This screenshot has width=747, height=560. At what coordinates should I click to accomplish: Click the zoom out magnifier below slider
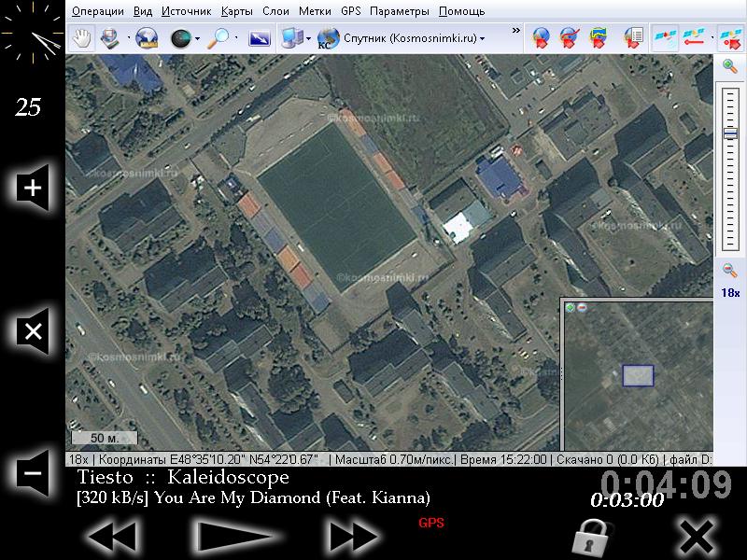click(729, 271)
